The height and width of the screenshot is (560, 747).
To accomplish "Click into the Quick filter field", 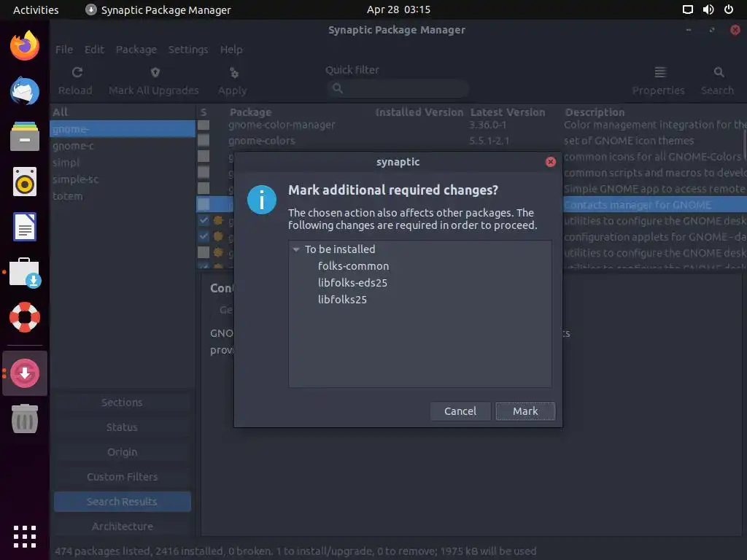I will pos(398,88).
